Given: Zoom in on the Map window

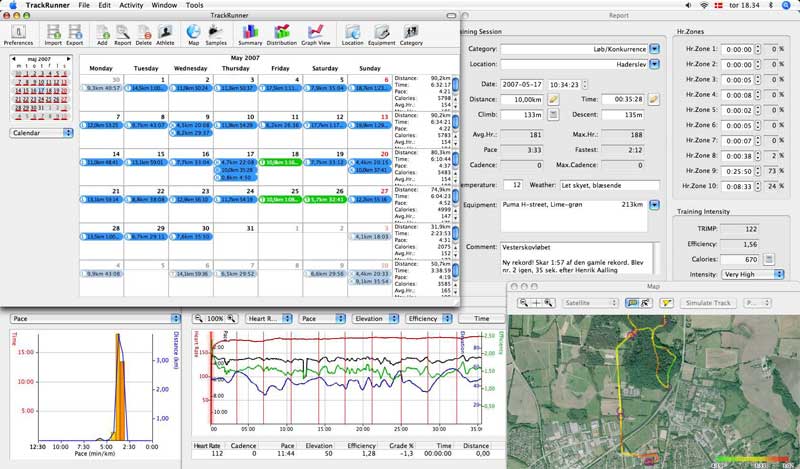Looking at the screenshot, I should [x=548, y=303].
